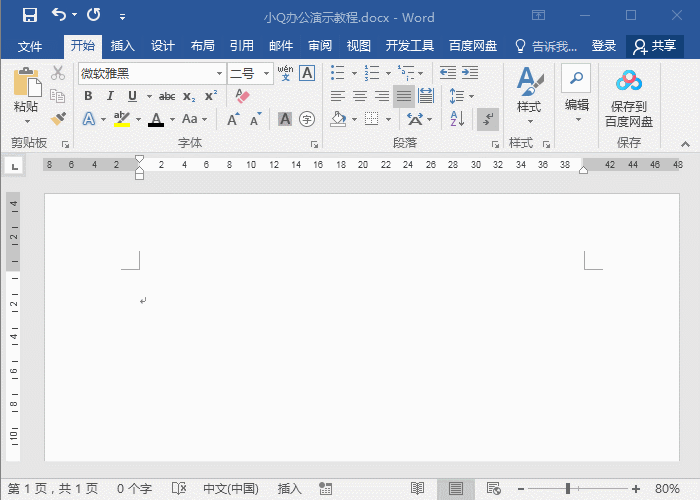Click the Save icon in quick access toolbar

(29, 16)
